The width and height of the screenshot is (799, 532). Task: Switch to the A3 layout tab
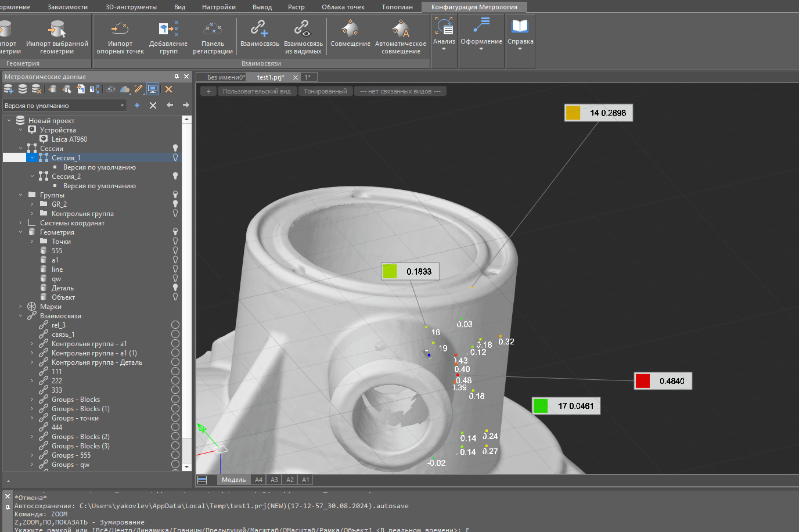[x=274, y=480]
